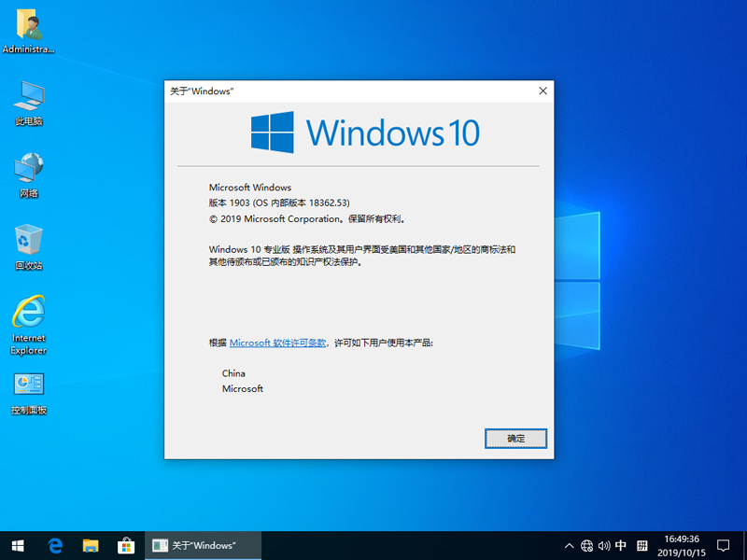Open Microsoft Store from the taskbar
The image size is (747, 560).
125,545
